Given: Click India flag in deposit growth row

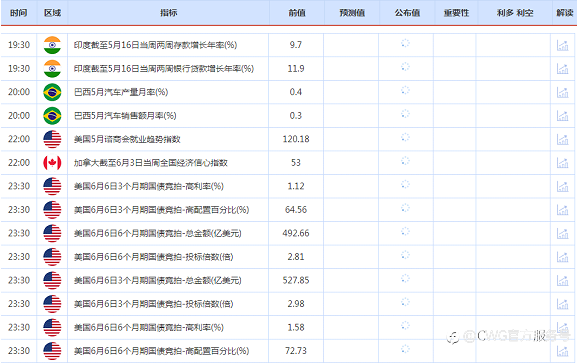Looking at the screenshot, I should [52, 45].
